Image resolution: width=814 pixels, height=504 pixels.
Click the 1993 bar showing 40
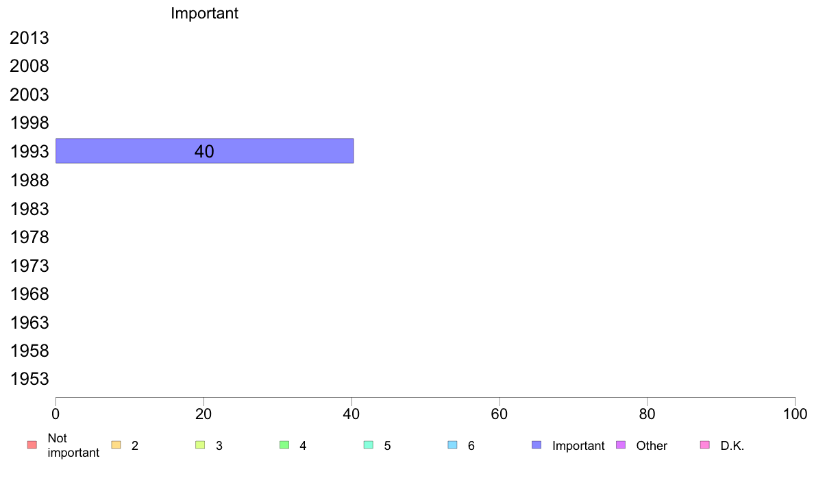click(205, 151)
